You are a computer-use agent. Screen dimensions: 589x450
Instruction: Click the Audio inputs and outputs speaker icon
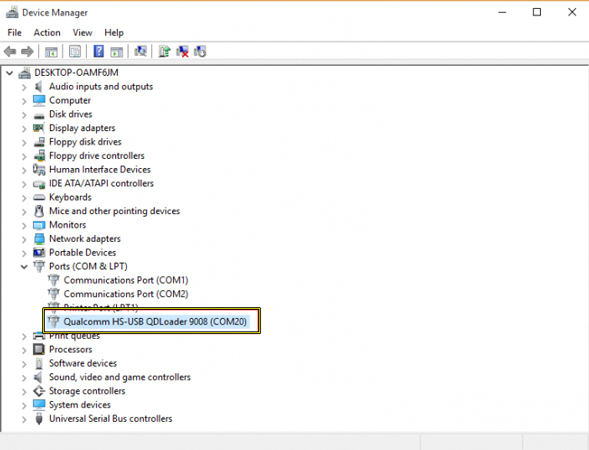pos(38,87)
